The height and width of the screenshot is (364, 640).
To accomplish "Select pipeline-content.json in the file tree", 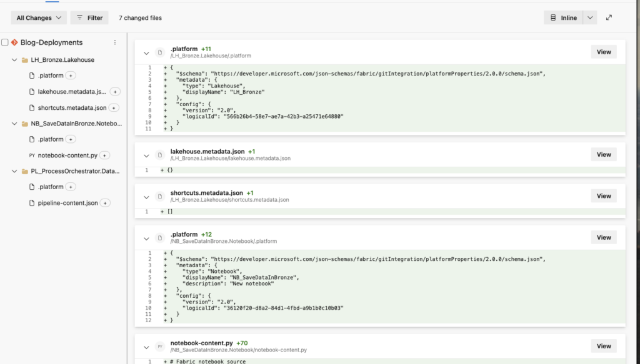I will click(67, 203).
